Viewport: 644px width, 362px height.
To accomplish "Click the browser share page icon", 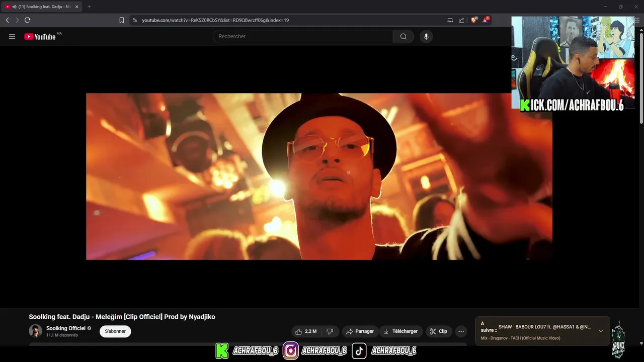I will [461, 20].
